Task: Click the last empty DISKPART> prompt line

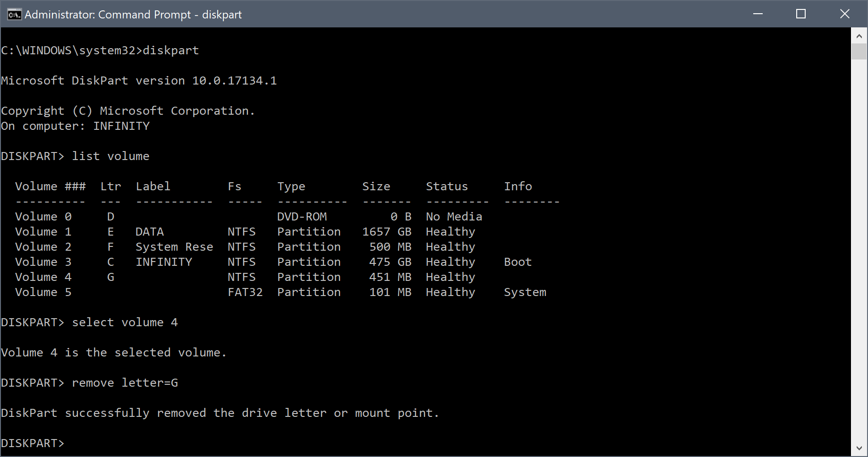Action: click(32, 443)
